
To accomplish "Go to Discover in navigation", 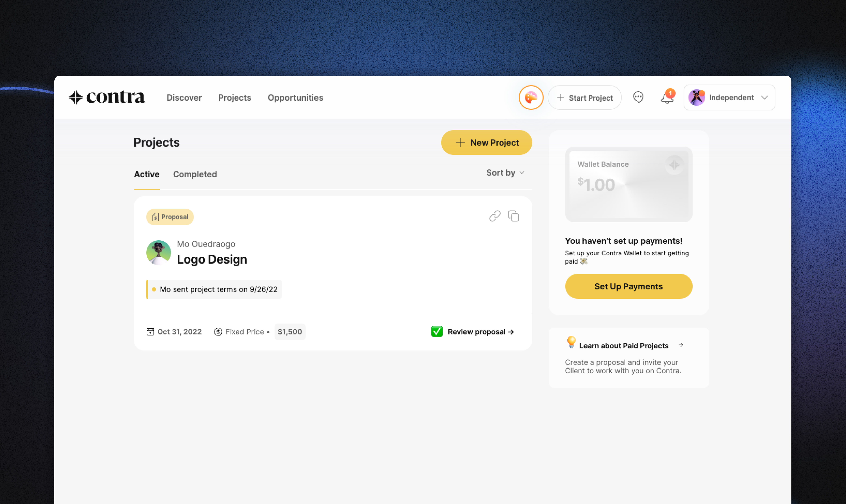I will (184, 98).
